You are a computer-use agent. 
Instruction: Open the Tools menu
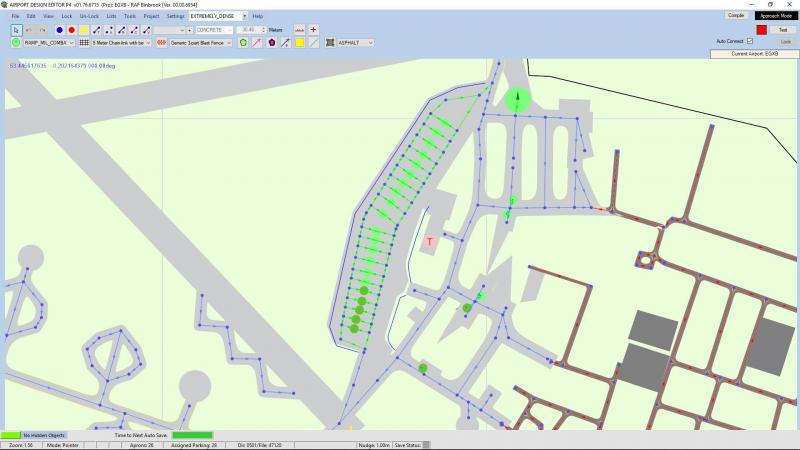pos(130,17)
